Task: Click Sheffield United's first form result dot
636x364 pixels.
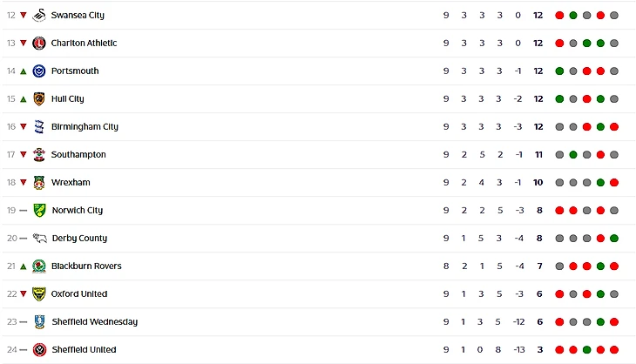Action: coord(559,349)
